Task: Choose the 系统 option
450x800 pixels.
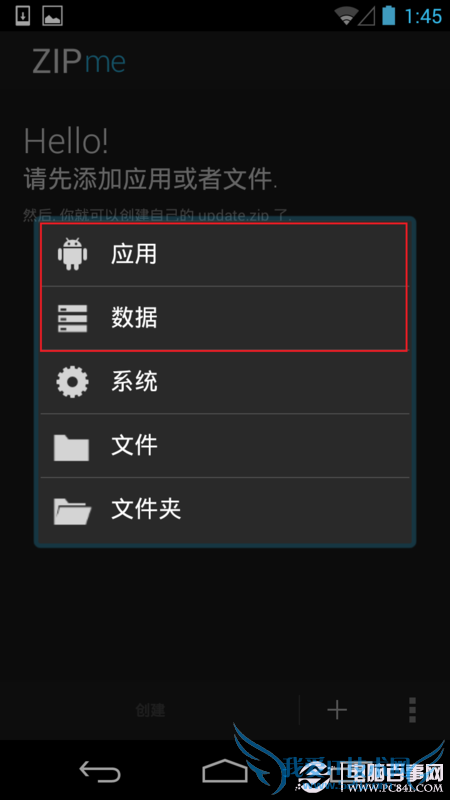Action: (x=224, y=381)
